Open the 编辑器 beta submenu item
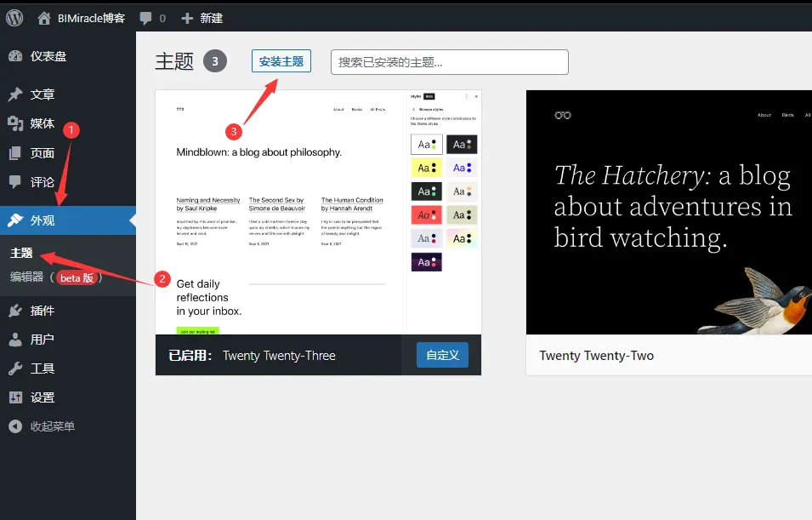Viewport: 812px width, 520px height. click(56, 277)
